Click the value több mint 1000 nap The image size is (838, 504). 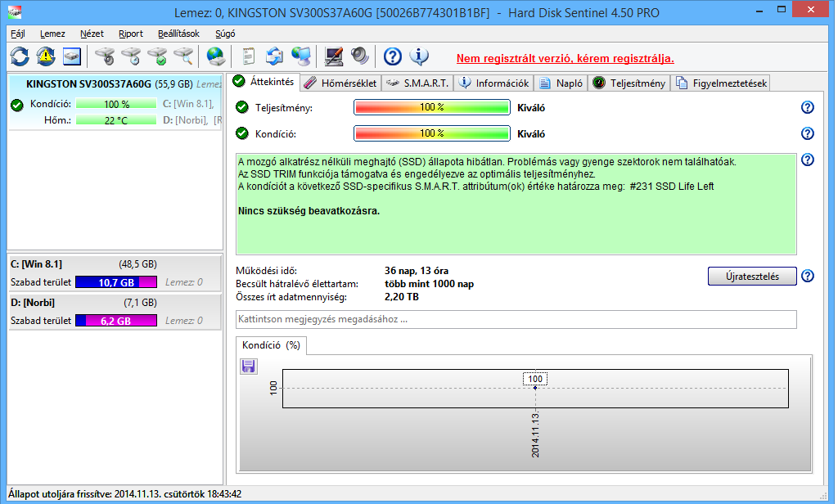coord(429,285)
